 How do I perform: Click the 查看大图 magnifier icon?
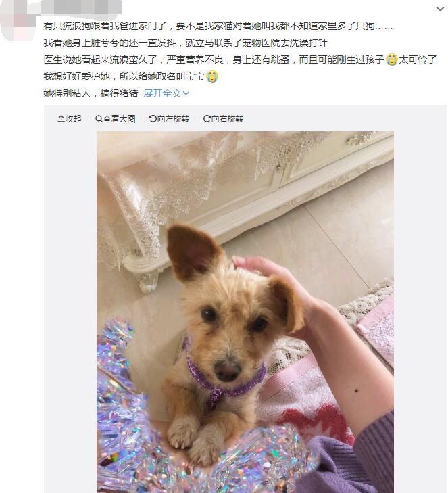click(99, 119)
